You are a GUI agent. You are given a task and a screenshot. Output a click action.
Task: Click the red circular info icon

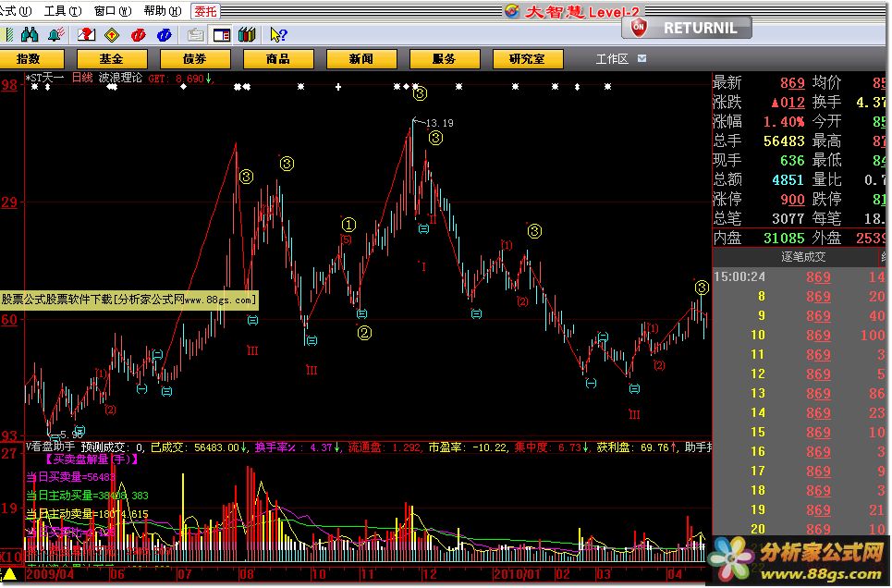click(x=139, y=35)
